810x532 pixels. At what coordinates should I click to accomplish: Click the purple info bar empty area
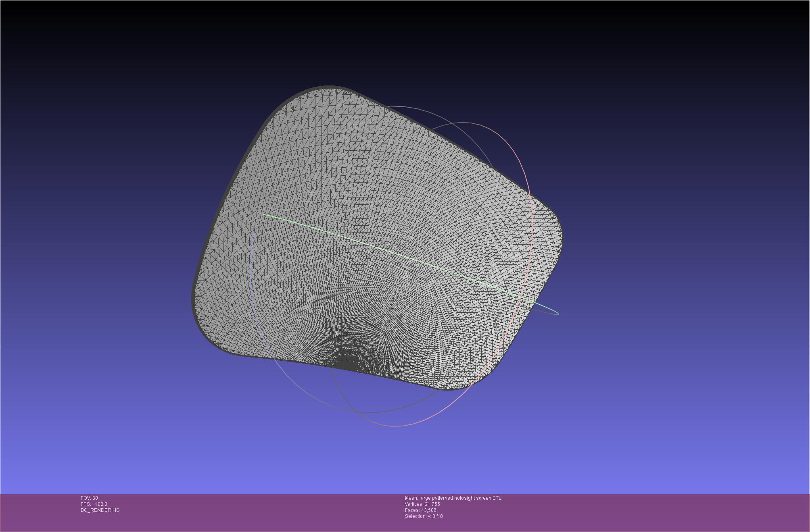645,512
